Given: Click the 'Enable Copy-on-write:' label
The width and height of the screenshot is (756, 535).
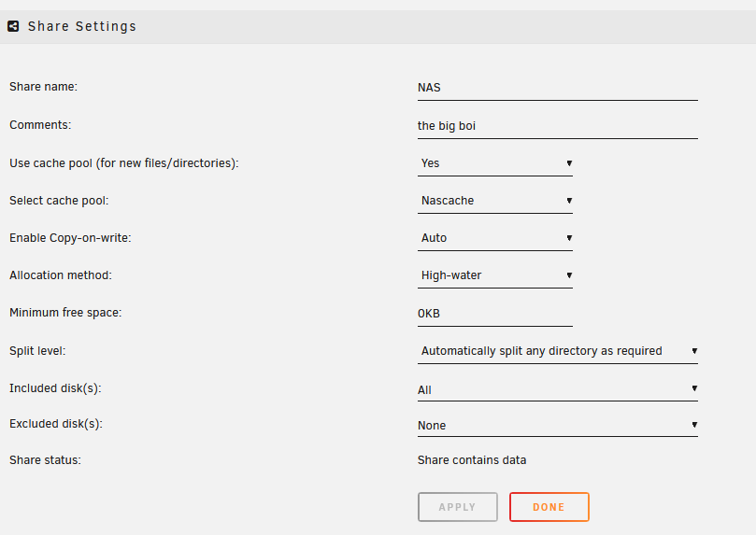Looking at the screenshot, I should 70,238.
